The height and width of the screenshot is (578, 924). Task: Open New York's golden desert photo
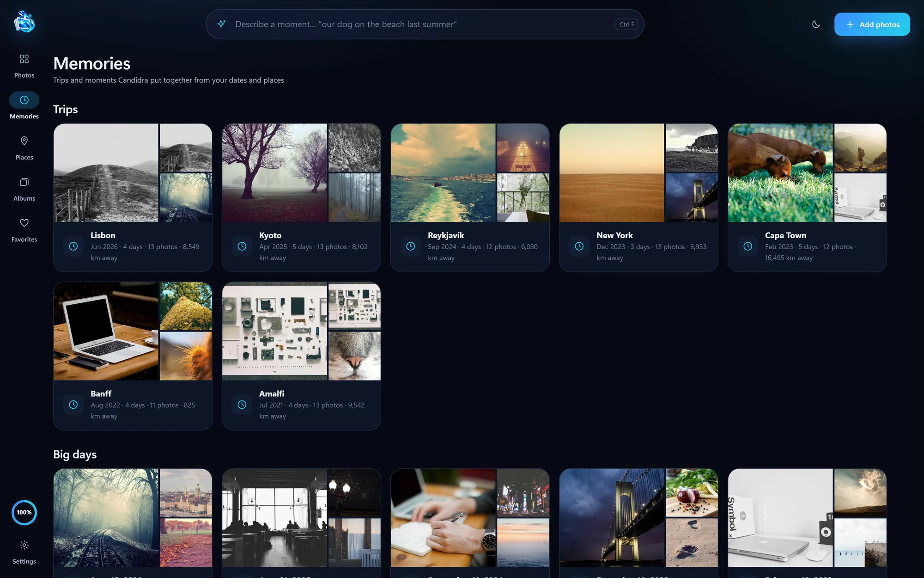(612, 173)
